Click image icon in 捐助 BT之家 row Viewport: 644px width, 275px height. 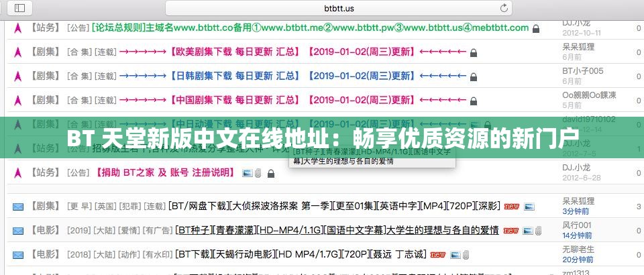coord(248,173)
